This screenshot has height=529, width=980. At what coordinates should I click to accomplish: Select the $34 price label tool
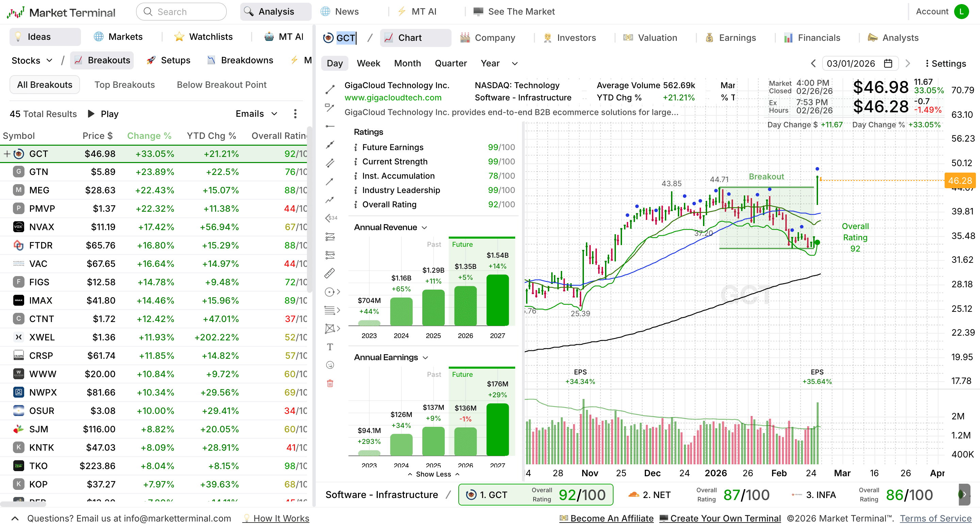click(331, 218)
